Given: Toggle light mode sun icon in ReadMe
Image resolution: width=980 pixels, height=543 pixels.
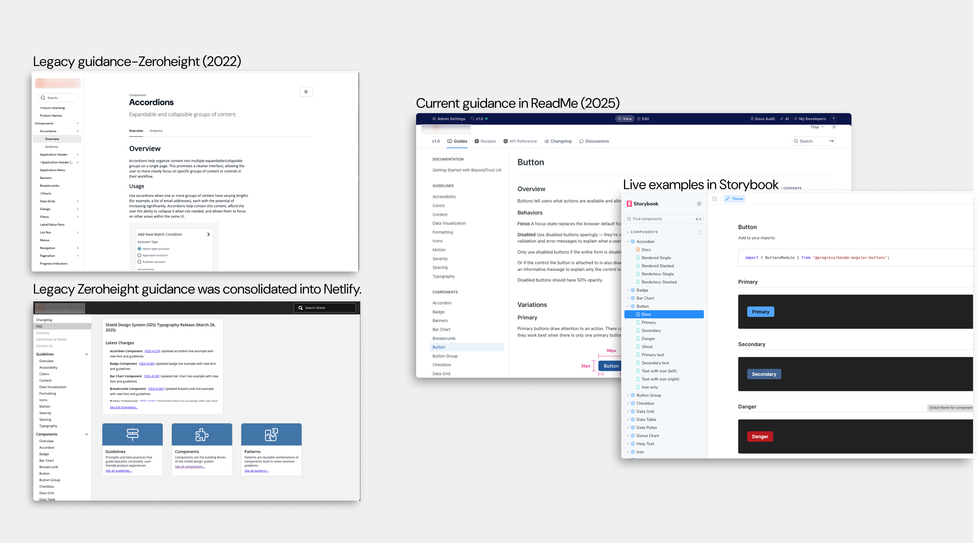Looking at the screenshot, I should tap(834, 127).
